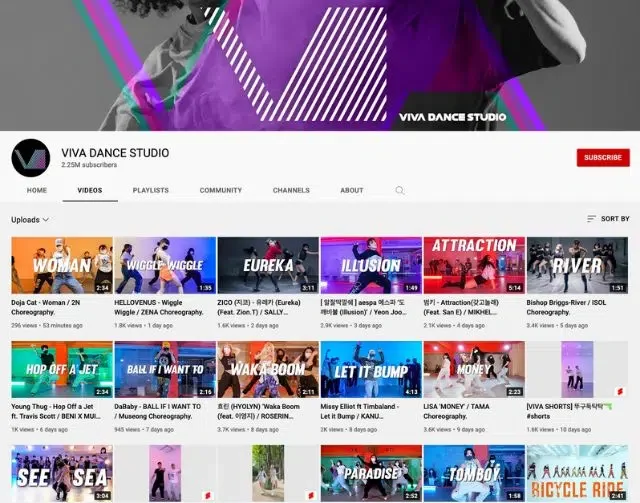Click the VIVA Dance Studio channel avatar

[30, 158]
